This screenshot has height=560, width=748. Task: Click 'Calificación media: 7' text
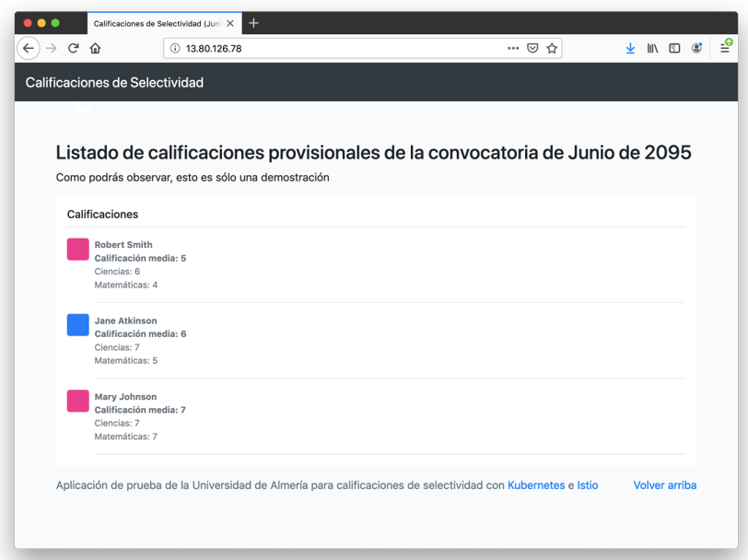point(140,410)
